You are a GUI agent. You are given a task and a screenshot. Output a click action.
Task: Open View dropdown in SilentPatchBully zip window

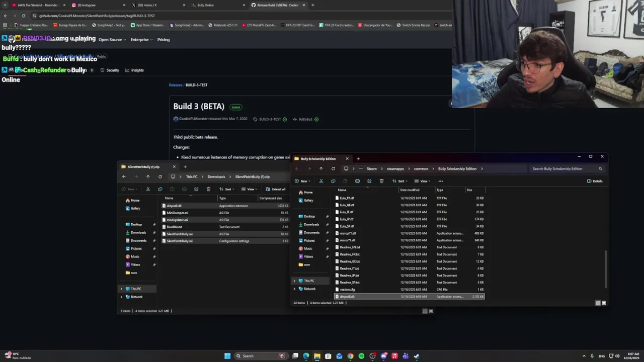point(250,189)
